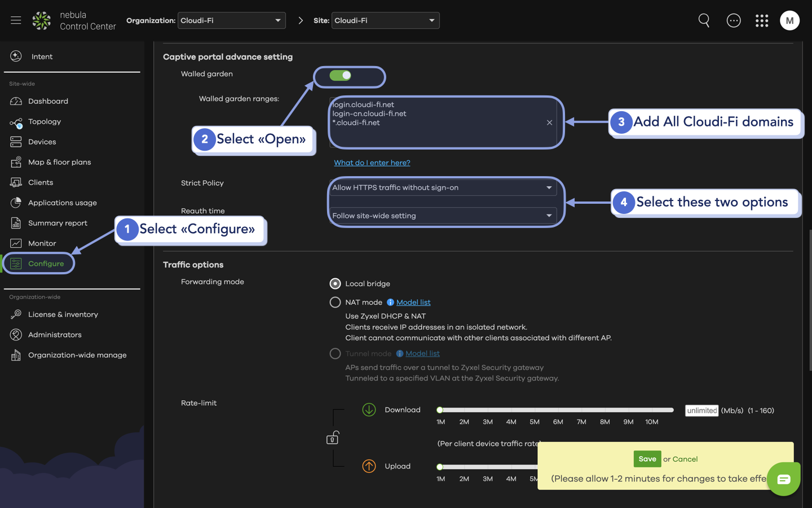Clear the walled garden ranges with the X

coord(549,122)
